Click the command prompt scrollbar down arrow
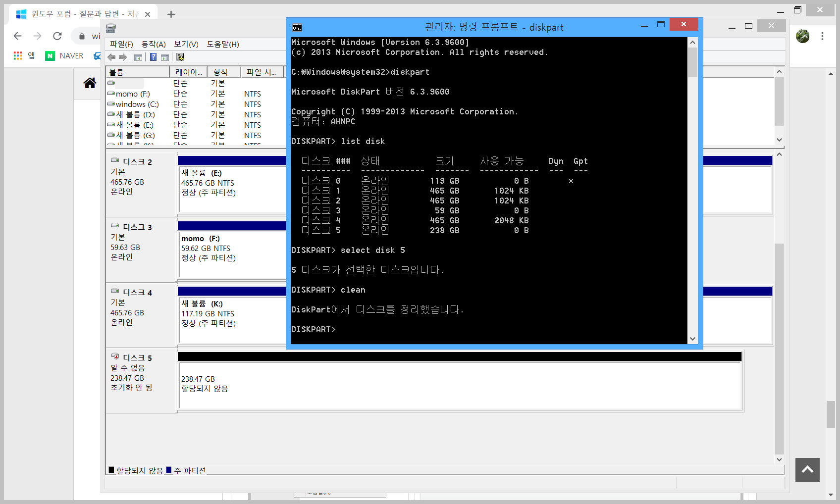The width and height of the screenshot is (840, 504). (692, 339)
